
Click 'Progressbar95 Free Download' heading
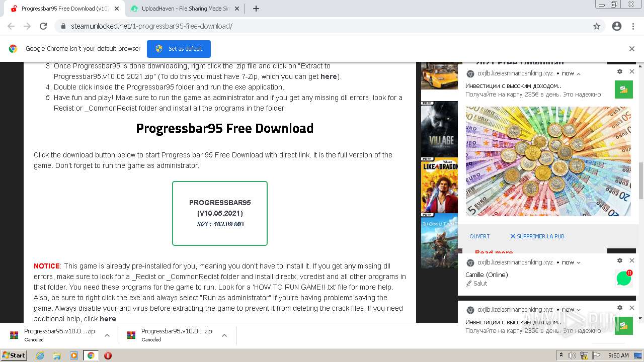224,129
